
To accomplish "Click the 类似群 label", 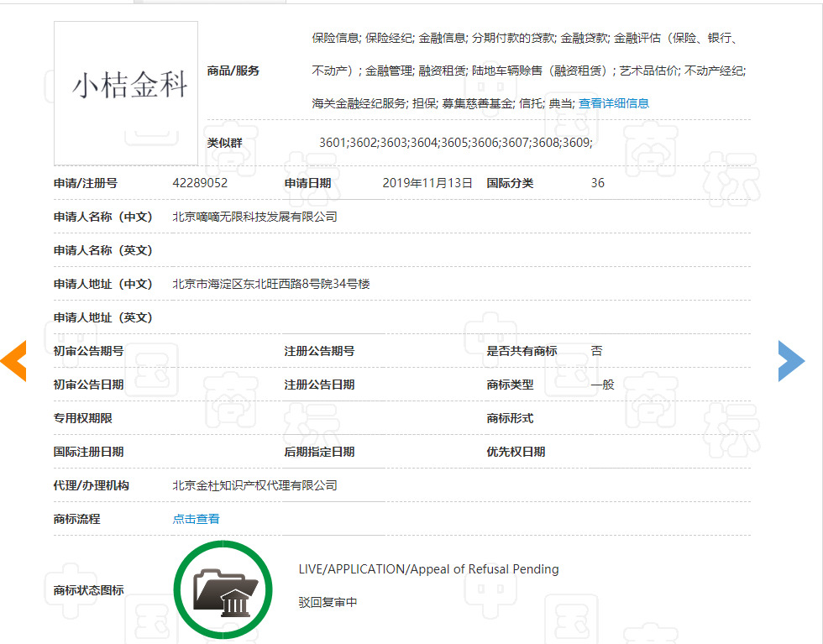I will [x=225, y=143].
